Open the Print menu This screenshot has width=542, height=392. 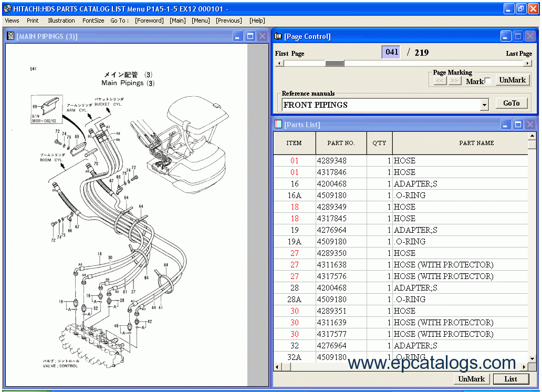point(33,20)
